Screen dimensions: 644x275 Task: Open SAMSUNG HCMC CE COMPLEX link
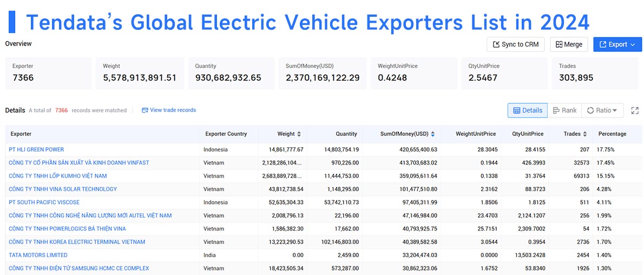79,268
